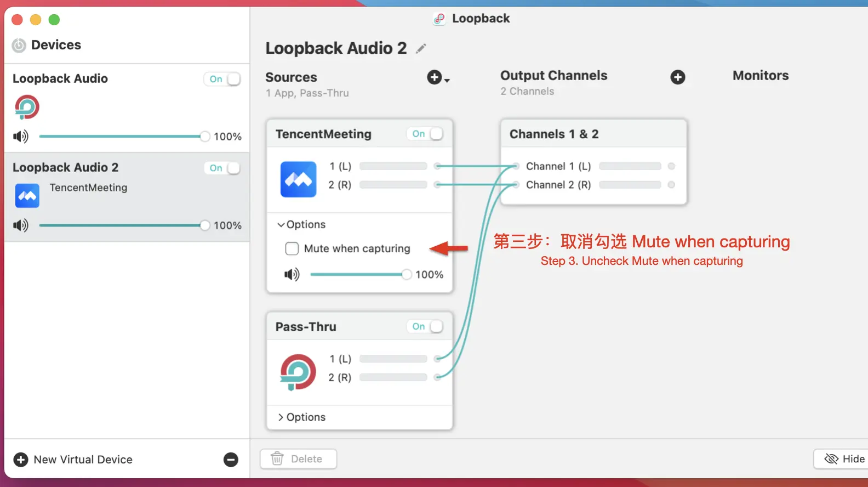Edit device name with pencil icon

[x=421, y=49]
